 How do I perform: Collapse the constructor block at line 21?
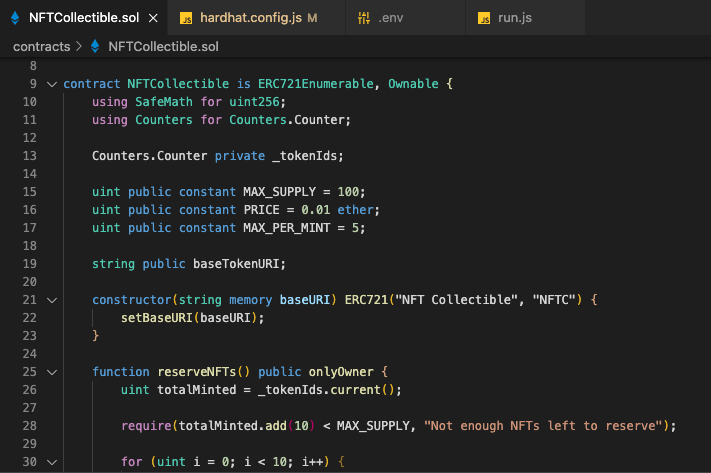click(52, 300)
